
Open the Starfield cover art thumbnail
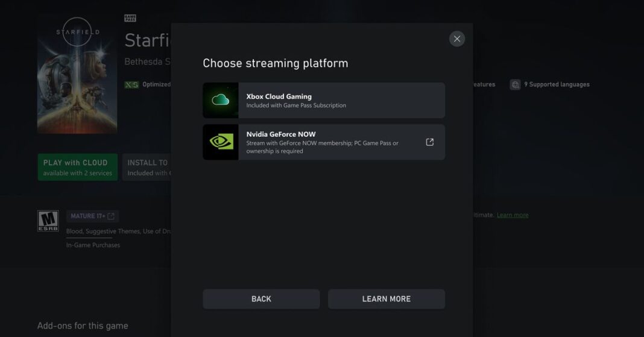tap(77, 74)
